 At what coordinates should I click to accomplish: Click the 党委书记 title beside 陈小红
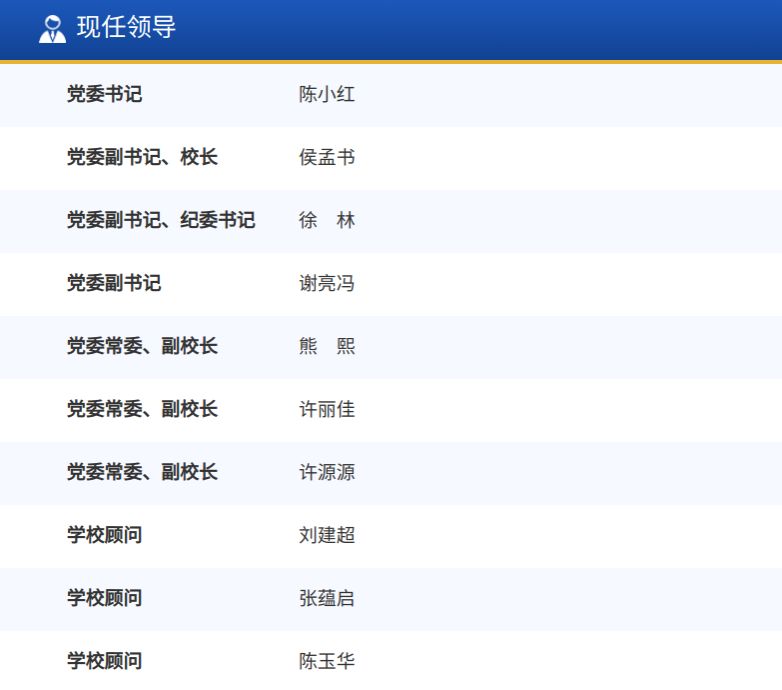pyautogui.click(x=104, y=95)
